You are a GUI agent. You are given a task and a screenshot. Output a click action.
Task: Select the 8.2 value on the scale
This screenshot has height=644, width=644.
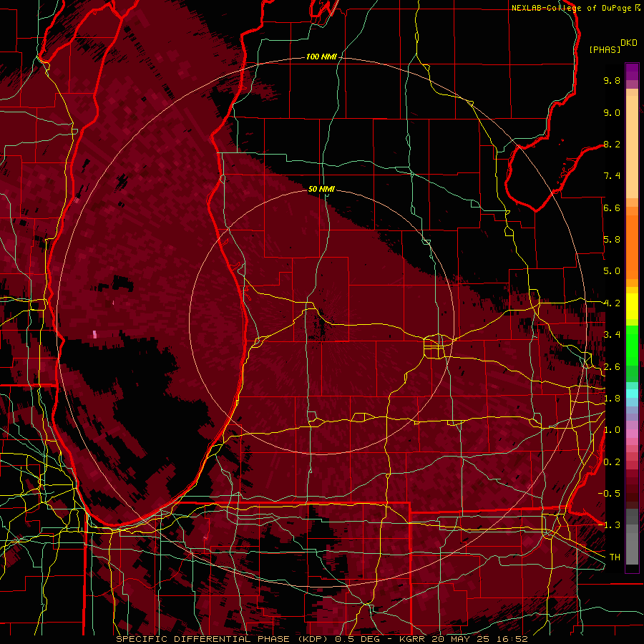pos(612,144)
